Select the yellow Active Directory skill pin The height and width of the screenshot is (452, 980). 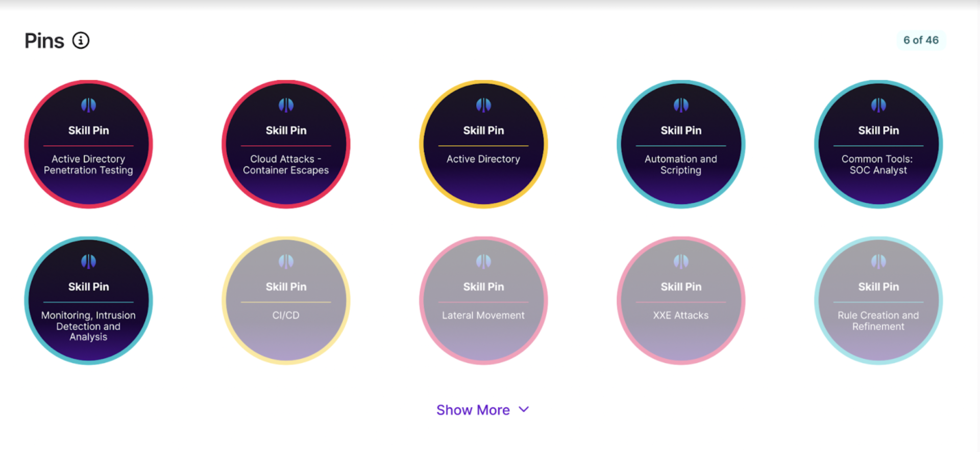click(x=483, y=145)
